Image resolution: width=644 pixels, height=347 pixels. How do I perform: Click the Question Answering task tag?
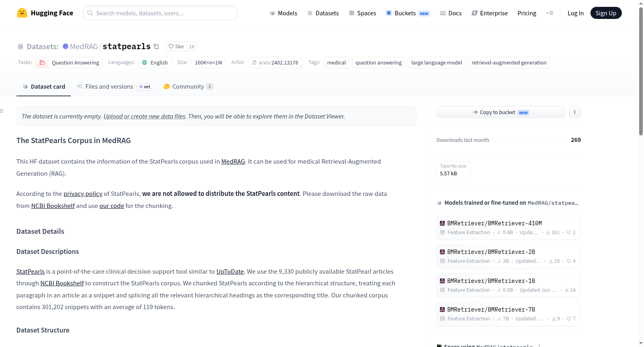tap(69, 62)
